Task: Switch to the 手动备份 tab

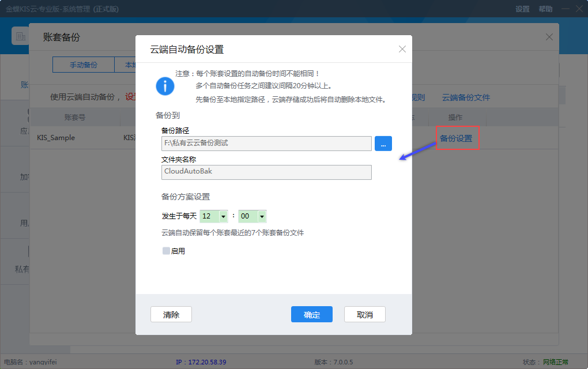Action: click(x=84, y=65)
